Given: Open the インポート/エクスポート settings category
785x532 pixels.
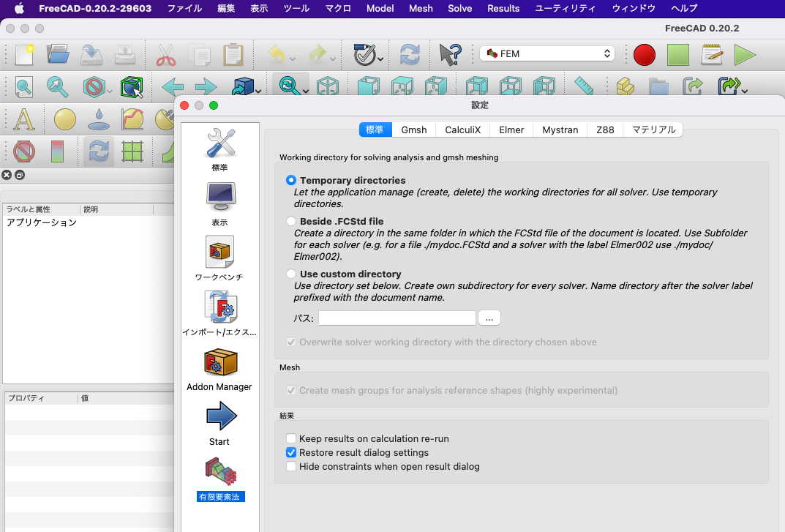Looking at the screenshot, I should tap(219, 314).
